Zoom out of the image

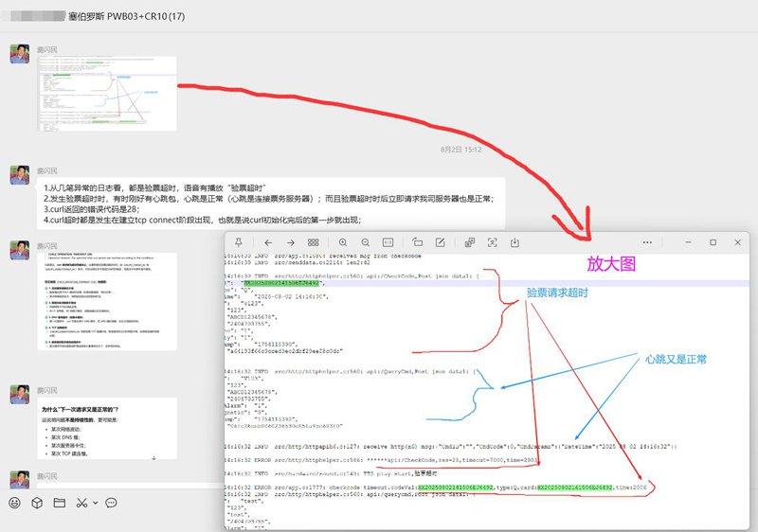point(366,243)
